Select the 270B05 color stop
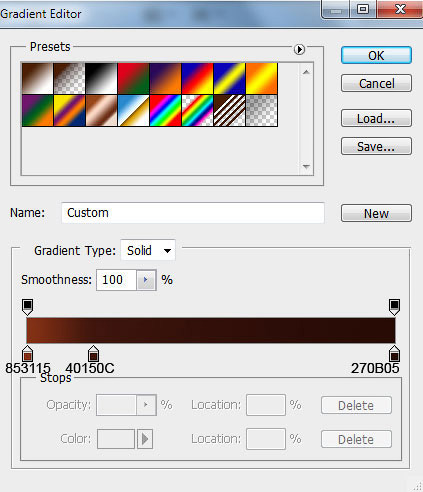The height and width of the screenshot is (492, 423). pyautogui.click(x=394, y=353)
